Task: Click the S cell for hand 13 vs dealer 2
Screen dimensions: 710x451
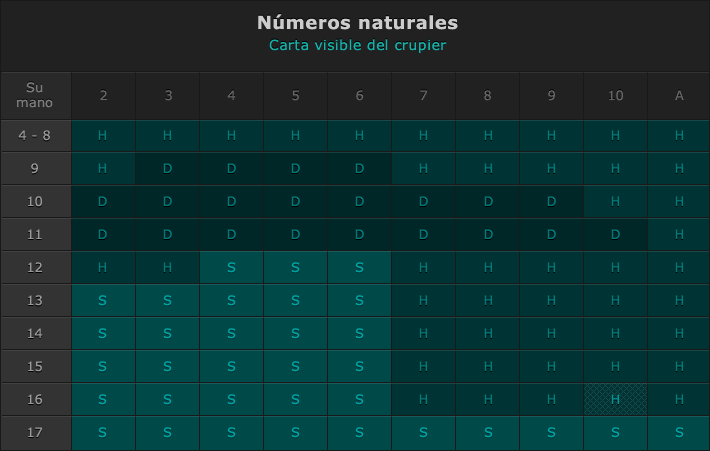Action: (x=103, y=301)
